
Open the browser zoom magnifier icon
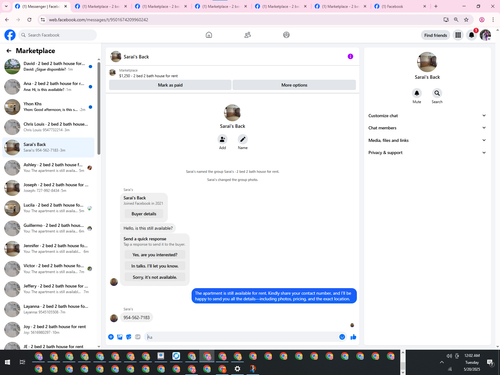point(456,20)
